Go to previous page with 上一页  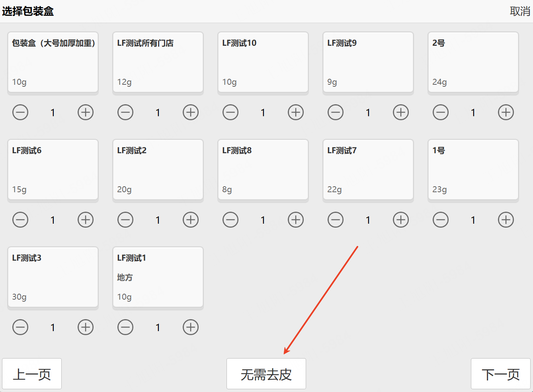tap(32, 374)
